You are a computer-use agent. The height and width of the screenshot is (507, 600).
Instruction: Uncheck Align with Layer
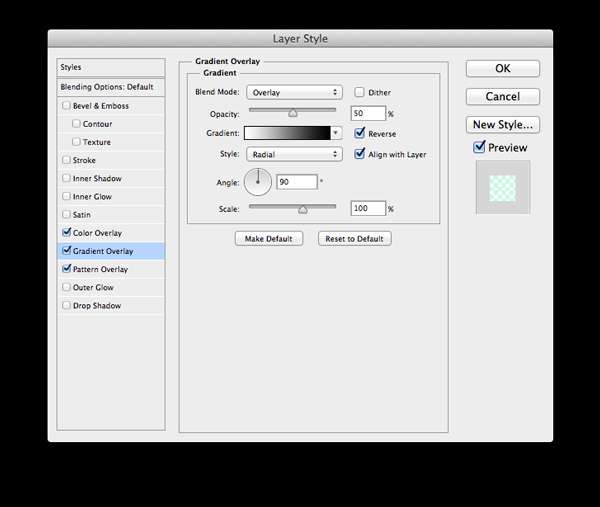(359, 153)
